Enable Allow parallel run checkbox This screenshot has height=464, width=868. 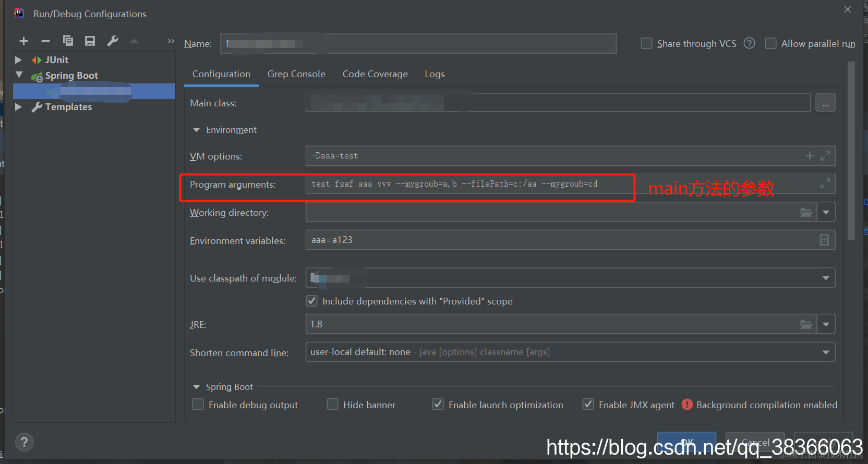[770, 43]
